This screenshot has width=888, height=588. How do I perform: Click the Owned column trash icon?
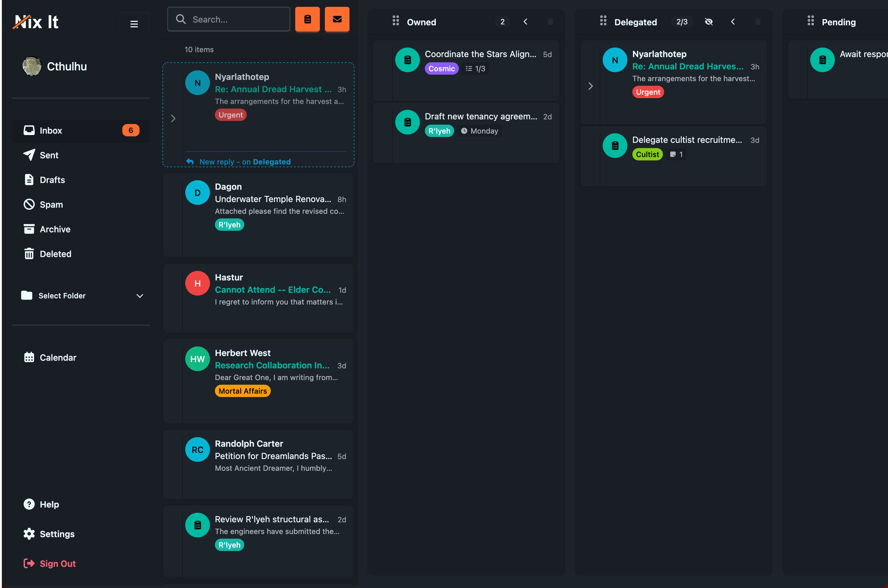pos(550,22)
